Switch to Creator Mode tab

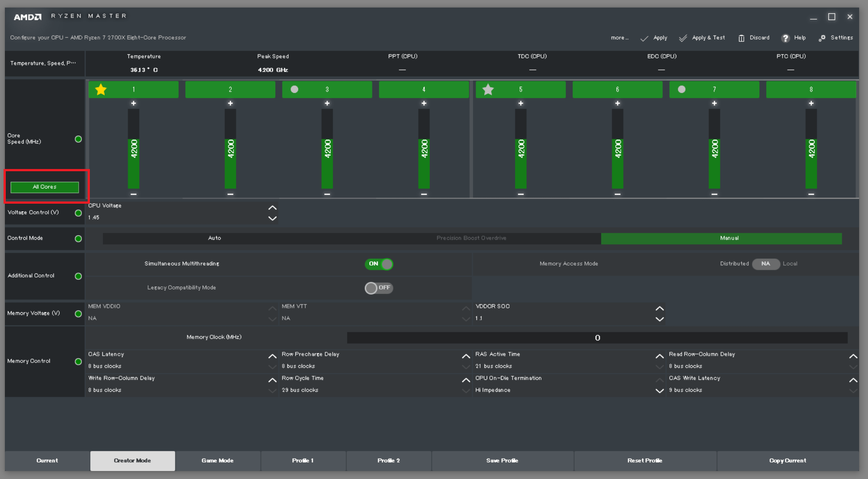133,461
